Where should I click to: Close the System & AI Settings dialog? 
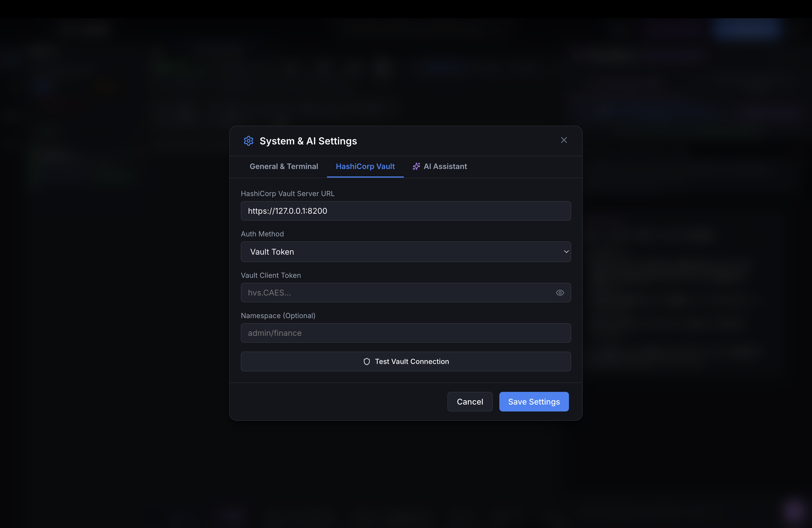[564, 140]
